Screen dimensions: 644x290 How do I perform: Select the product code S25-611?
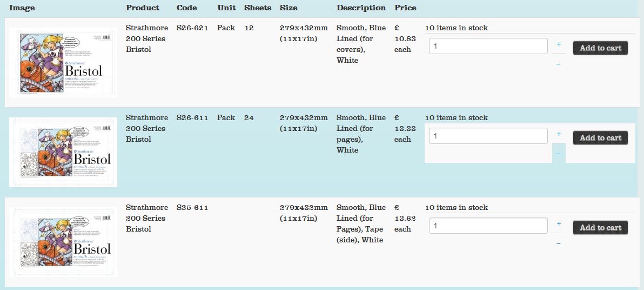(x=192, y=207)
